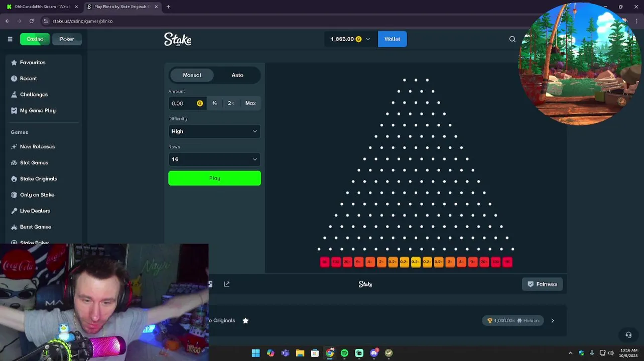This screenshot has width=644, height=361.
Task: Open Windows Start menu
Action: 255,353
